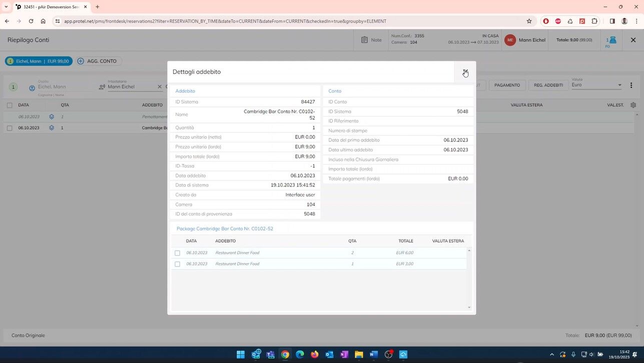Image resolution: width=644 pixels, height=363 pixels.
Task: Click the bookmark star in the address bar
Action: (528, 21)
